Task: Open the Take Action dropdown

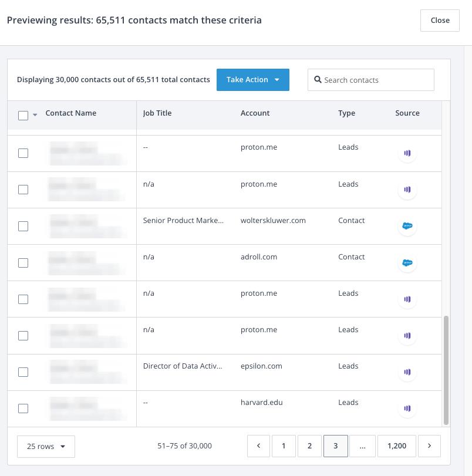Action: tap(252, 80)
